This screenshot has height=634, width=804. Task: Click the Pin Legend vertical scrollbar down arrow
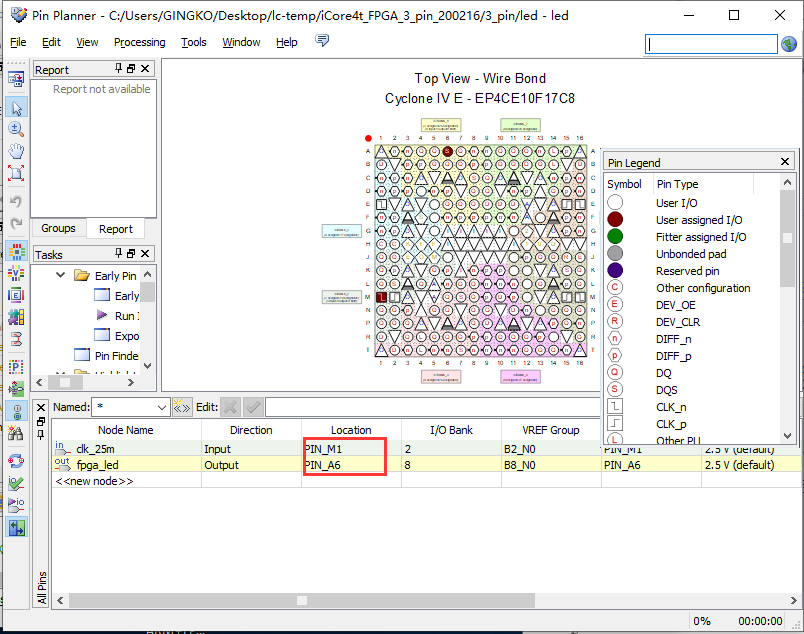787,435
